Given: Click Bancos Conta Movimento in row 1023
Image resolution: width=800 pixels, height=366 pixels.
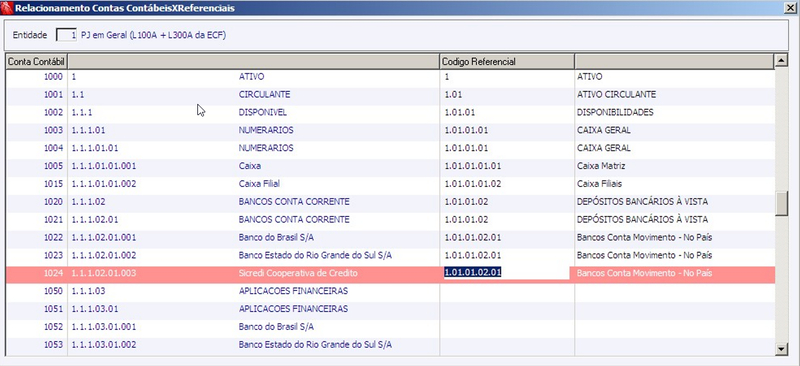Looking at the screenshot, I should (644, 256).
